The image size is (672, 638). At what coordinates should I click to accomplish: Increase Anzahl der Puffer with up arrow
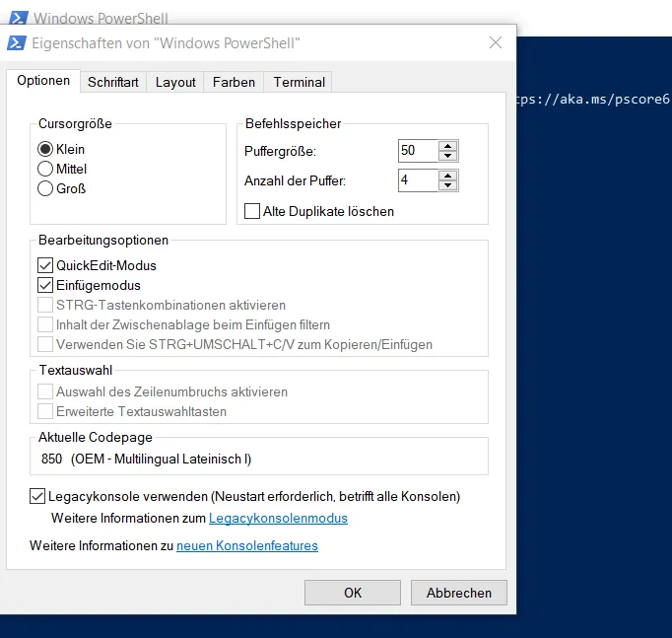pos(448,176)
